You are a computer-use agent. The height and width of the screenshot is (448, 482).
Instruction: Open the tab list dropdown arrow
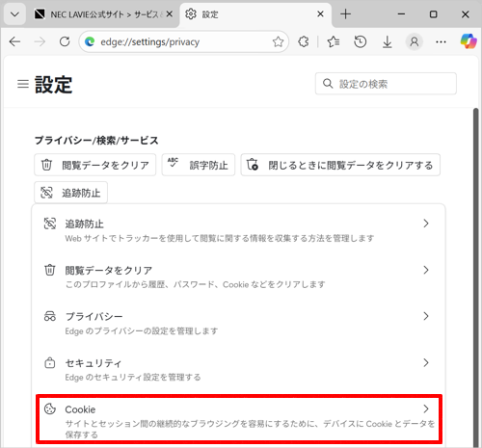tap(14, 14)
